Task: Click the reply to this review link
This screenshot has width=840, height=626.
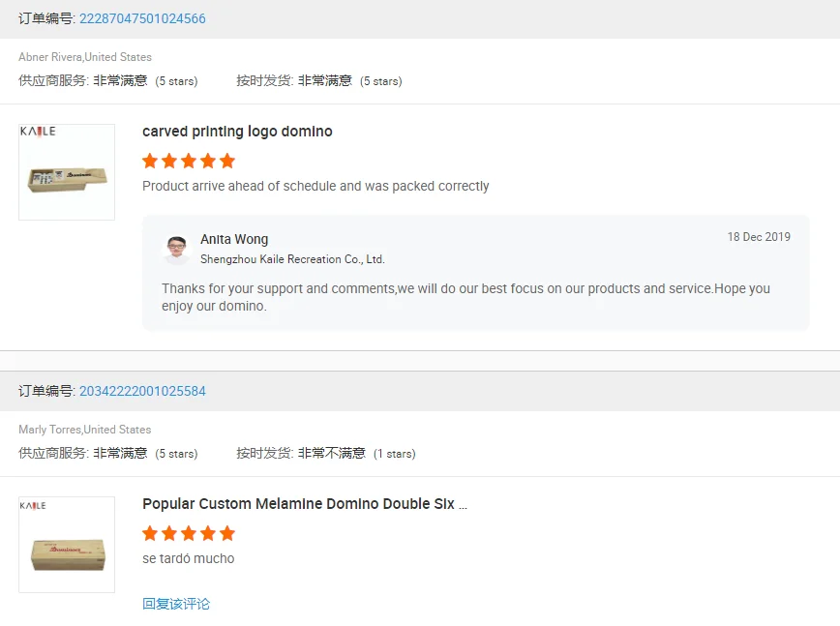Action: point(176,604)
